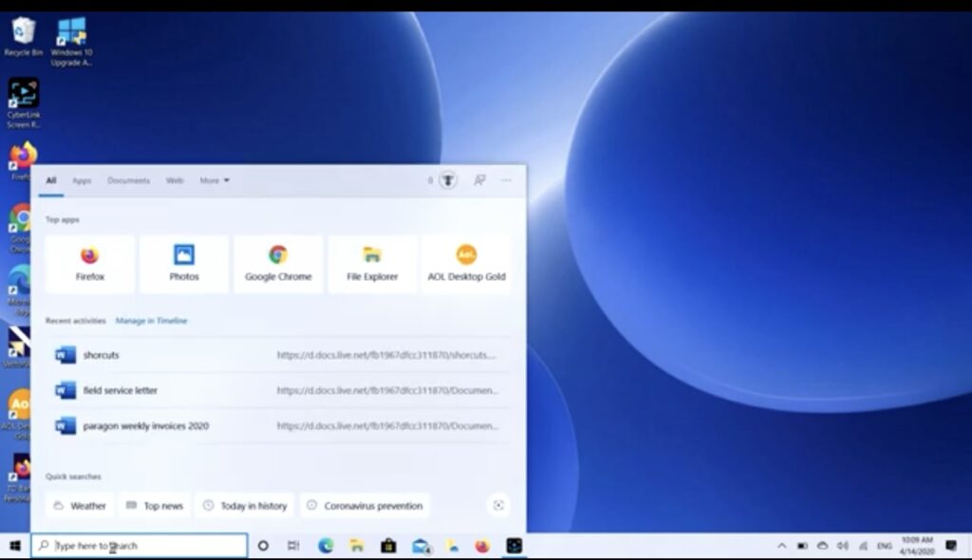Launch AOL Desktop Gold from Top apps
The image size is (972, 560).
pos(466,264)
